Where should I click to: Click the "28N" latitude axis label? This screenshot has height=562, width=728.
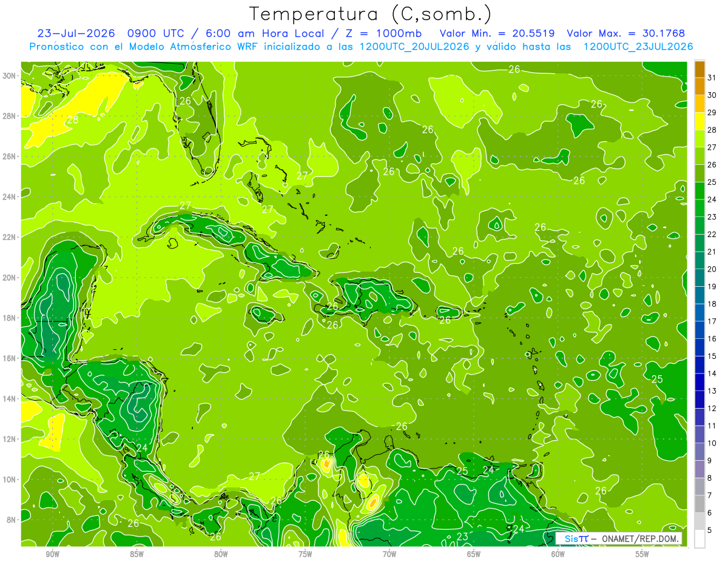tap(10, 116)
